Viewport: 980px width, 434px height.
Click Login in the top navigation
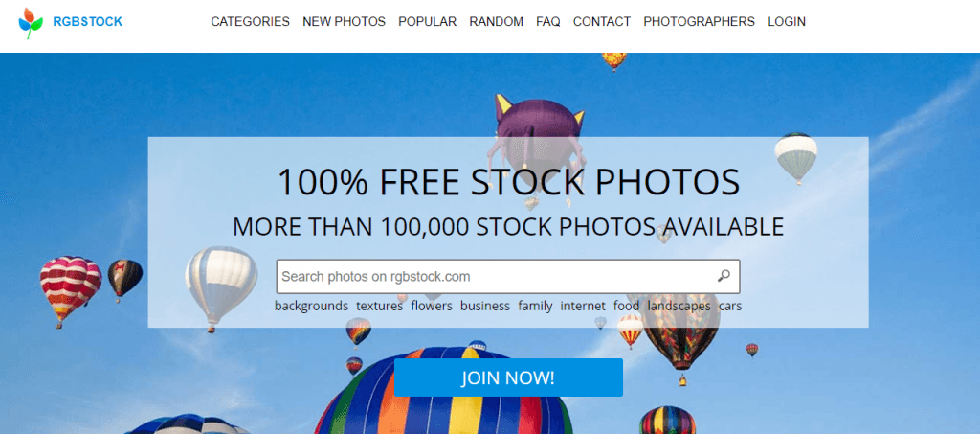pyautogui.click(x=787, y=22)
